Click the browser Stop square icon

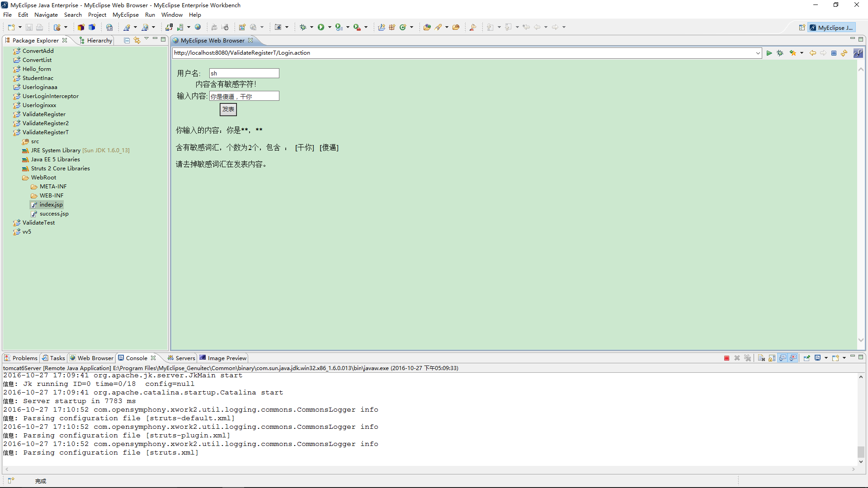click(834, 53)
